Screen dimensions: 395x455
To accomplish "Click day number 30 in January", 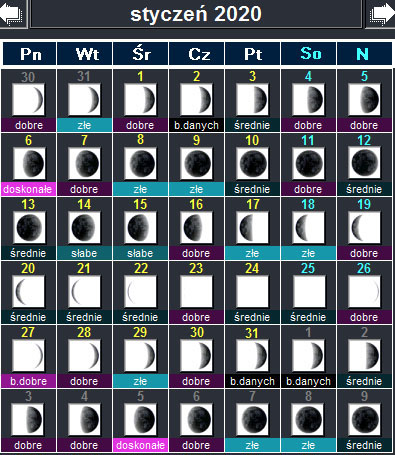I will (196, 332).
